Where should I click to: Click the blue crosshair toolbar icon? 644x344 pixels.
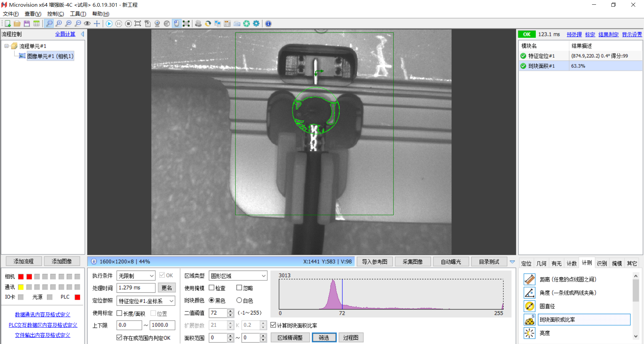coord(97,23)
